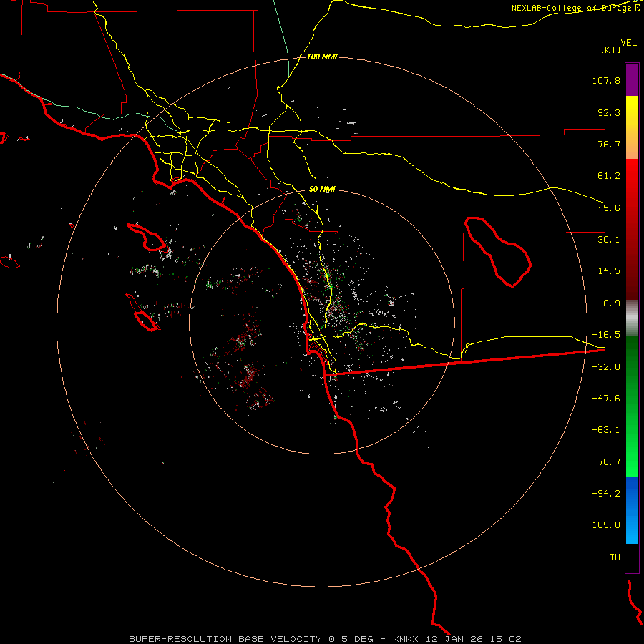Click the green segment of the color bar
This screenshot has width=644, height=644.
coord(632,406)
